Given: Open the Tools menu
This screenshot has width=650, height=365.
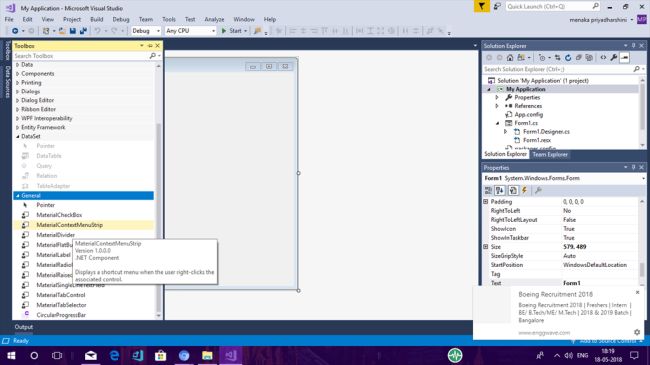Looking at the screenshot, I should click(169, 19).
